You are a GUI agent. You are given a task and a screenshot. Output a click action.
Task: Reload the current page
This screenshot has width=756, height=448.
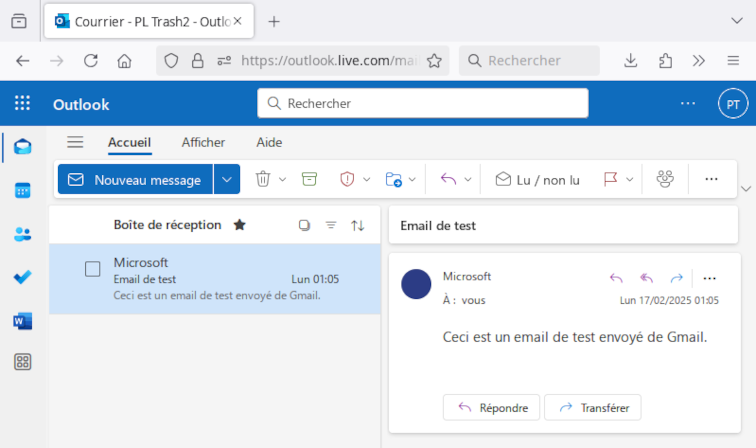coord(91,61)
